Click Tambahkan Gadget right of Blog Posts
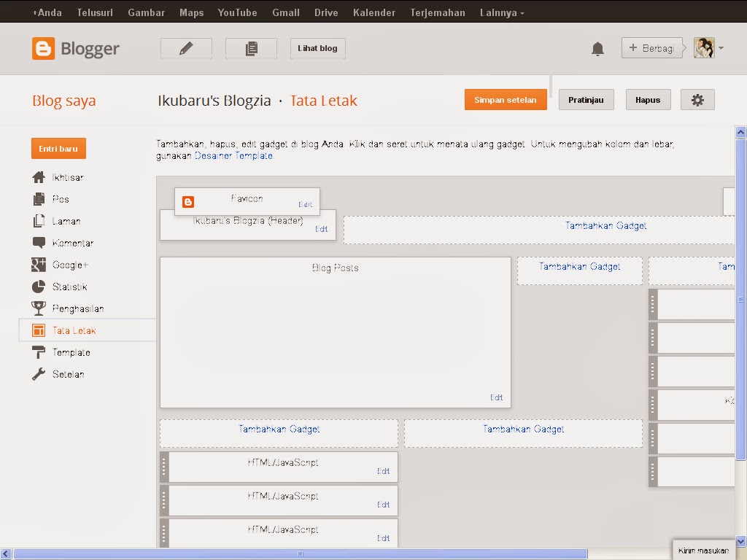 click(579, 267)
